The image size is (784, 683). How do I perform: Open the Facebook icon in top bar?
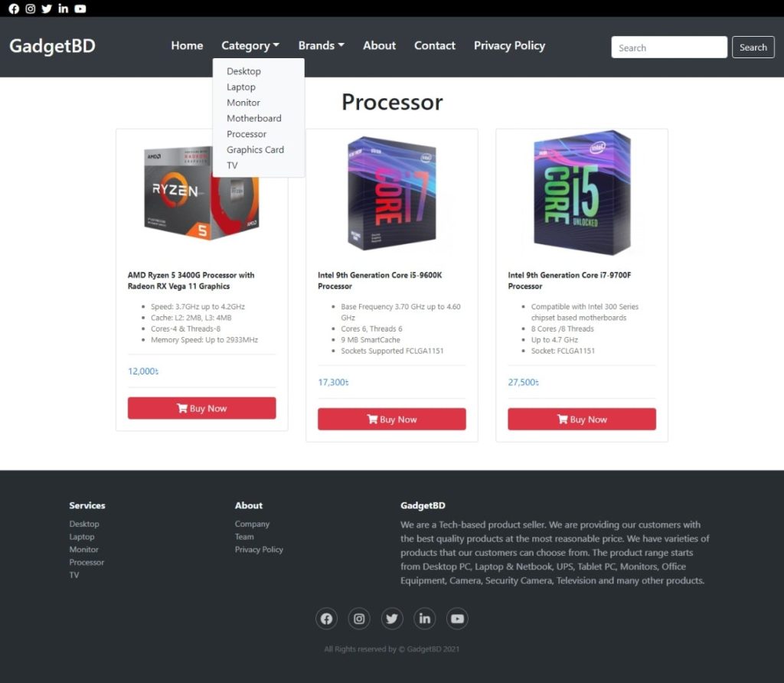(x=14, y=8)
